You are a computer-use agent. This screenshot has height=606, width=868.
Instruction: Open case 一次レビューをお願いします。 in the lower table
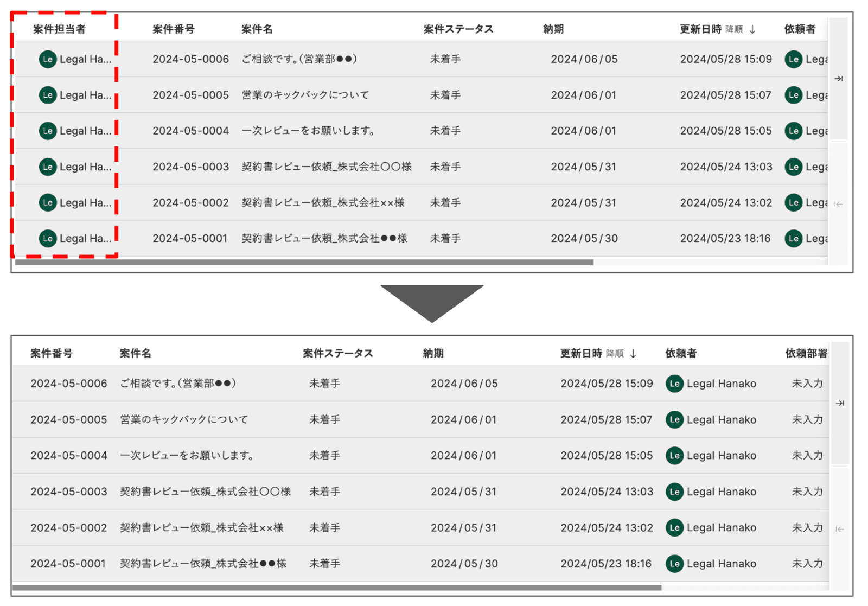point(187,456)
